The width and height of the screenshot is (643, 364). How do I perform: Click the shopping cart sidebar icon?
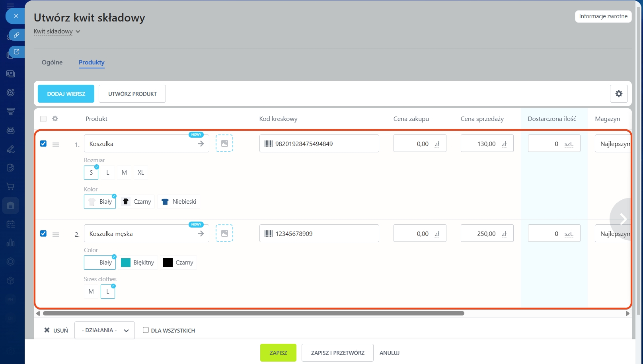(x=11, y=187)
